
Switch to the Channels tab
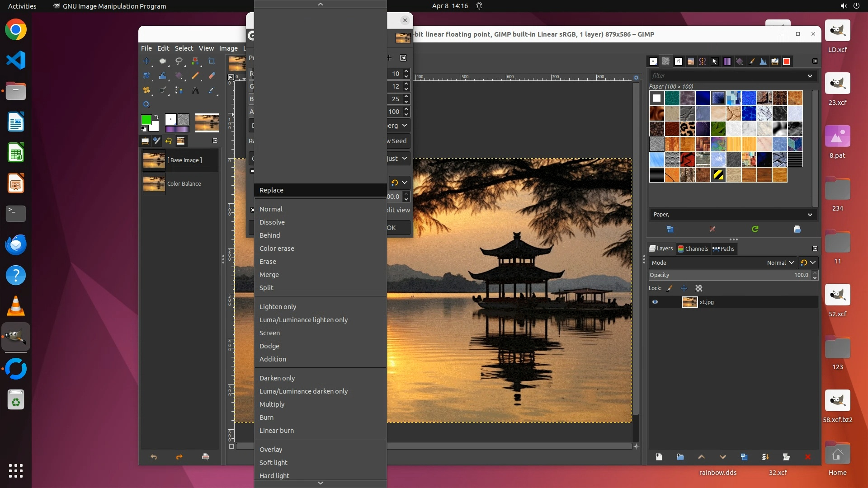click(693, 249)
